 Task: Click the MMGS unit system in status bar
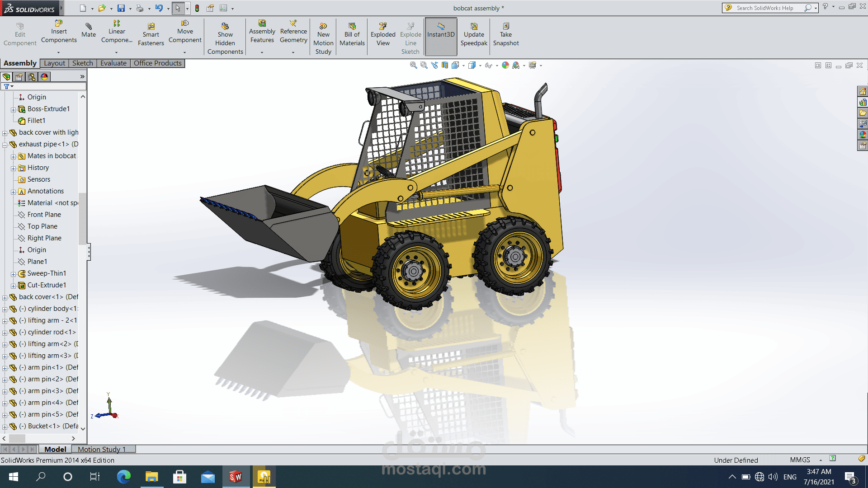pyautogui.click(x=800, y=460)
